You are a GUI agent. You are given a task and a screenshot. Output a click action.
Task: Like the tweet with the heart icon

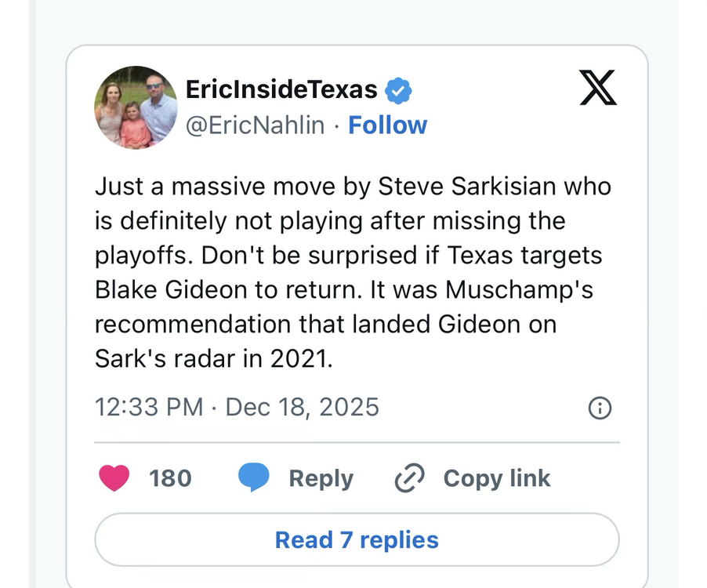point(114,478)
